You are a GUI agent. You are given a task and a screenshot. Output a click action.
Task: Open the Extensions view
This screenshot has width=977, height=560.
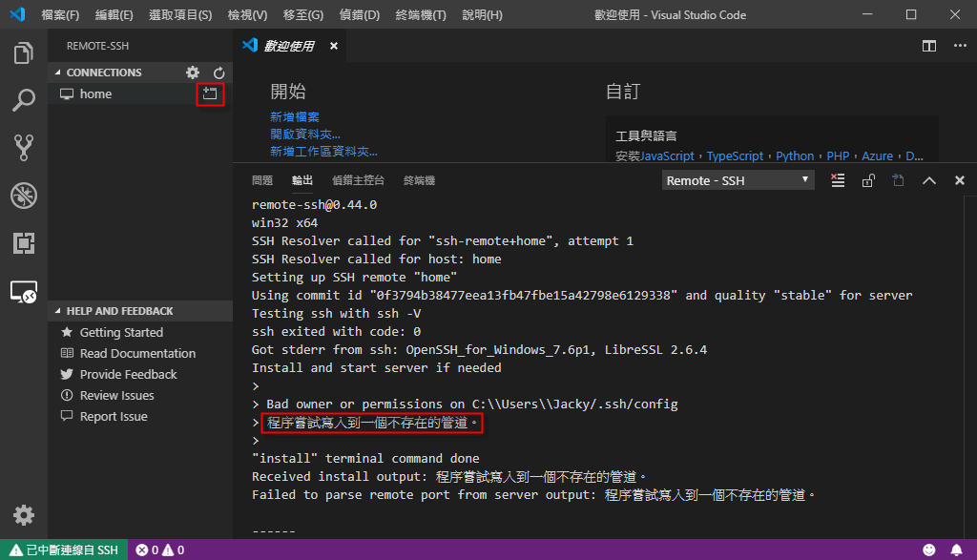(23, 243)
